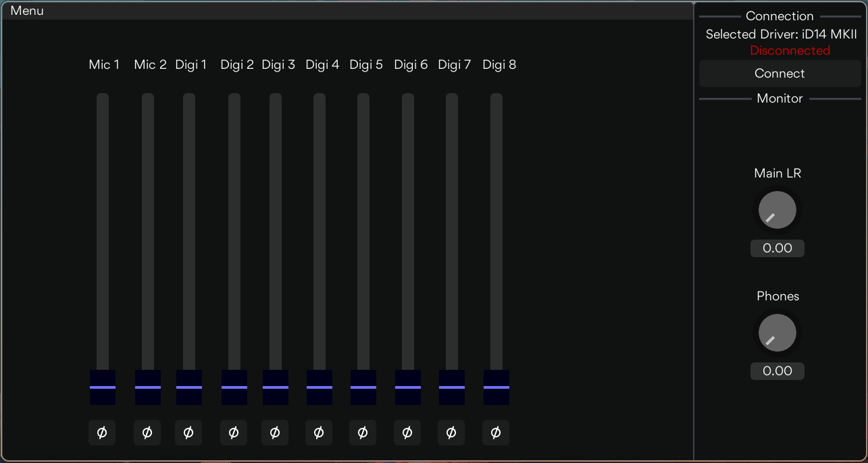Switch phase invert for Digi 3
The width and height of the screenshot is (868, 463).
click(x=275, y=433)
